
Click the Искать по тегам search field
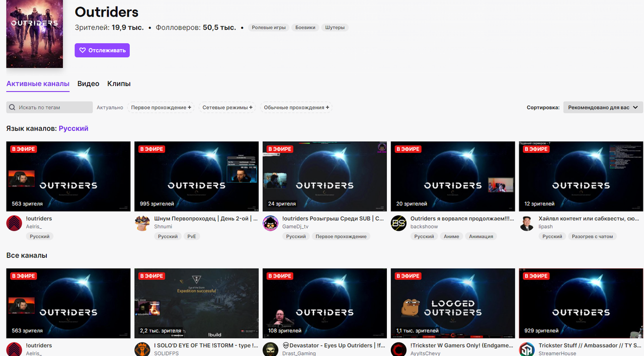pos(49,107)
